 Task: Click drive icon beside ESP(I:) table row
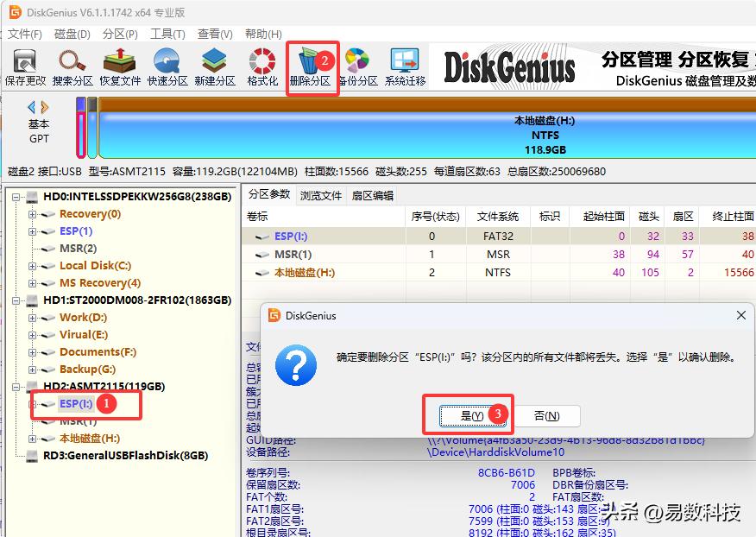pyautogui.click(x=261, y=237)
